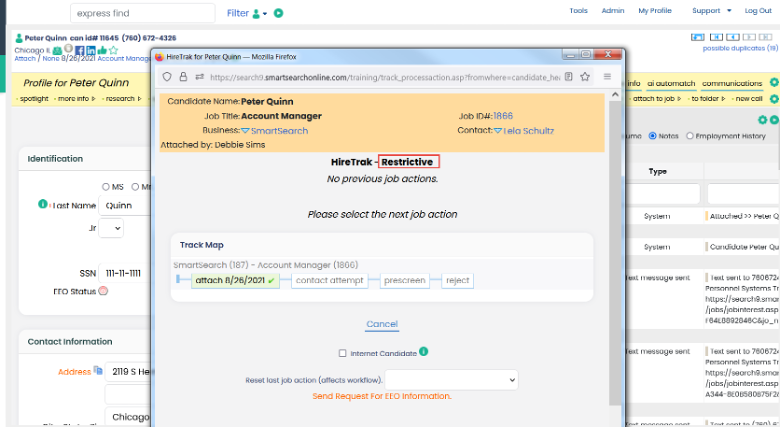This screenshot has width=780, height=430.
Task: Open the Filter person dropdown
Action: click(260, 13)
